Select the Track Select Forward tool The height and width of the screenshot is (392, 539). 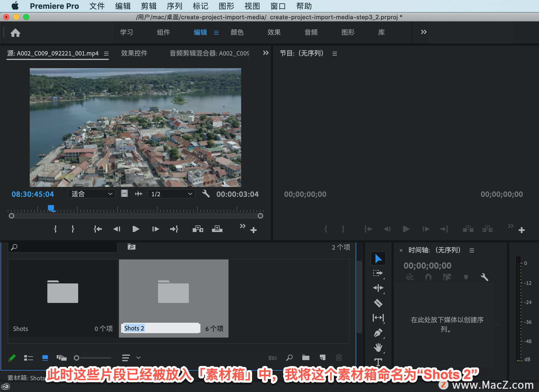pyautogui.click(x=378, y=273)
